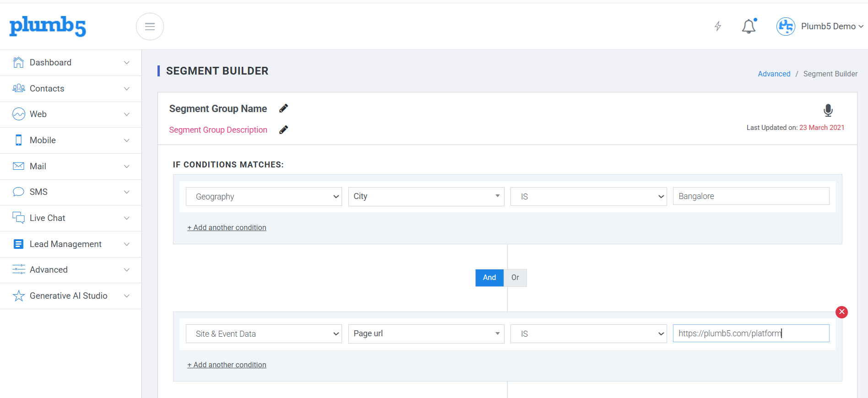The height and width of the screenshot is (398, 868).
Task: Edit the Segment Group Description pencil
Action: coord(284,130)
